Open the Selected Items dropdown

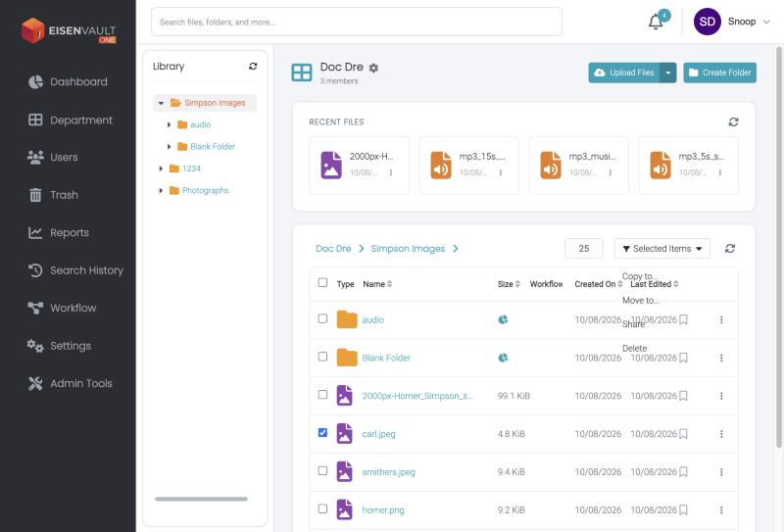pyautogui.click(x=662, y=249)
